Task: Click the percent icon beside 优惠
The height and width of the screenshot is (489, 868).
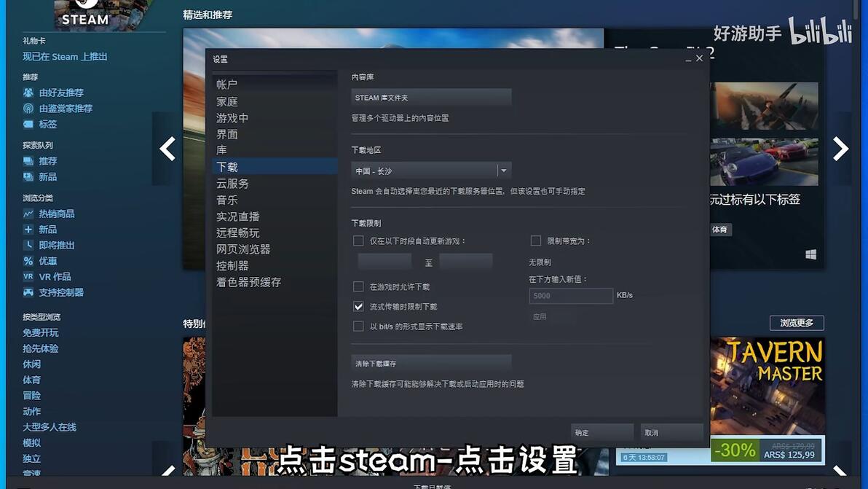Action: [x=28, y=261]
